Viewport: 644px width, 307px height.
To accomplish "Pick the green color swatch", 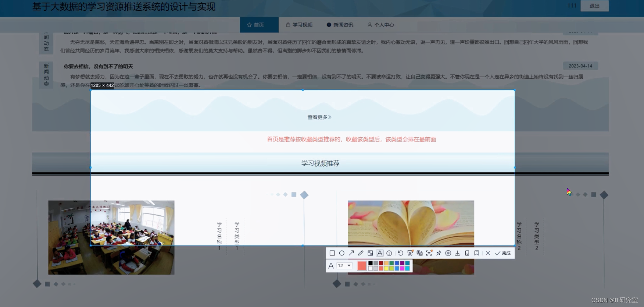I will click(391, 263).
